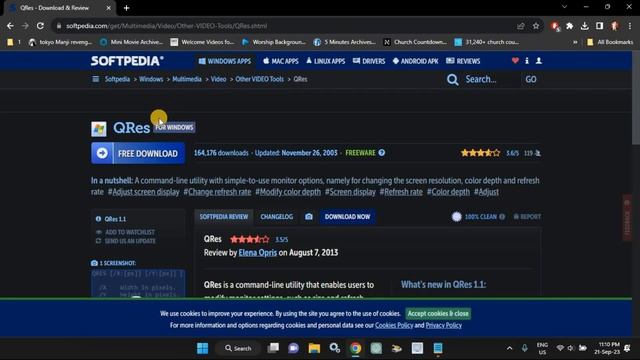Screen dimensions: 640x360
Task: Click the address bar URL
Action: (167, 26)
